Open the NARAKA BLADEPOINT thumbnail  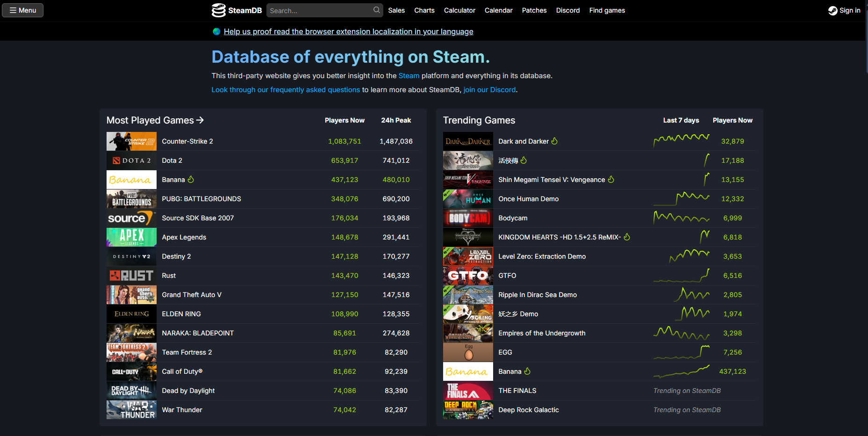pyautogui.click(x=131, y=333)
